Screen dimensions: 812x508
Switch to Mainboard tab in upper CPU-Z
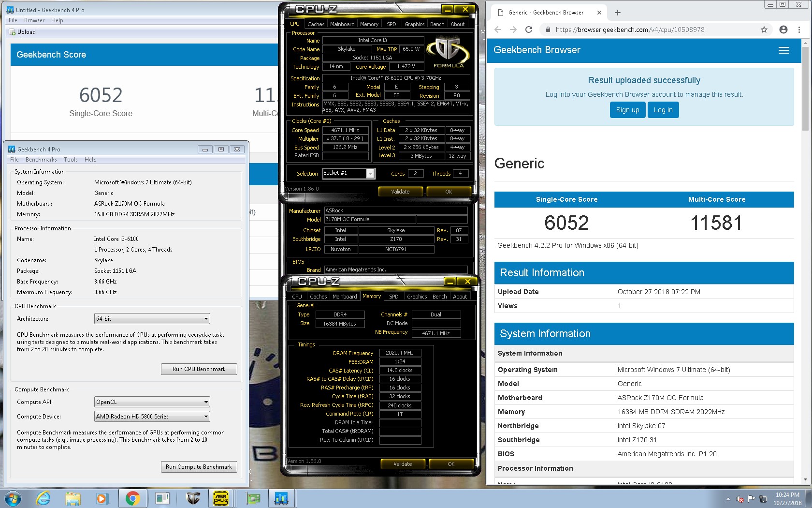pos(342,24)
